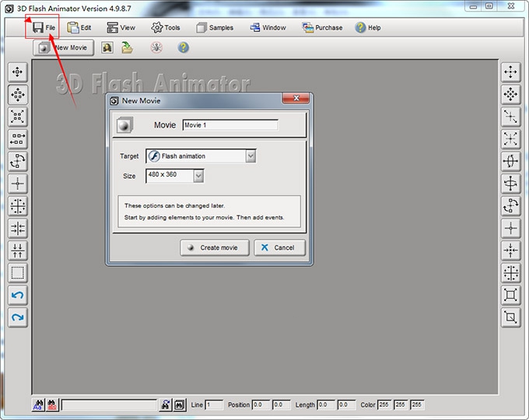This screenshot has height=420, width=529.
Task: Open the Samples menu
Action: click(215, 28)
